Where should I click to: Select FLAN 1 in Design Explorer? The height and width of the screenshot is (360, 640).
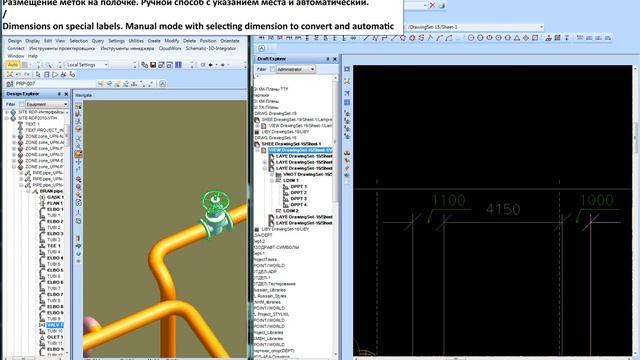click(x=55, y=203)
